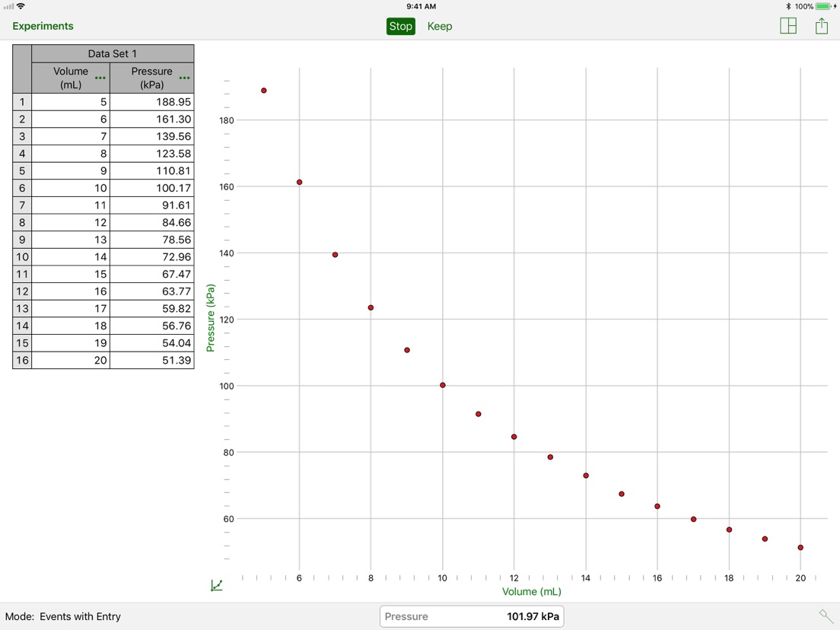Select pressure cell 63.77

click(152, 291)
